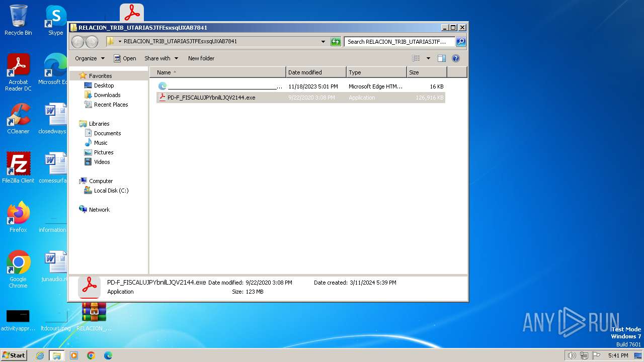Screen dimensions: 644x362
Task: Click the Action Center flag tray icon
Action: coord(596,355)
